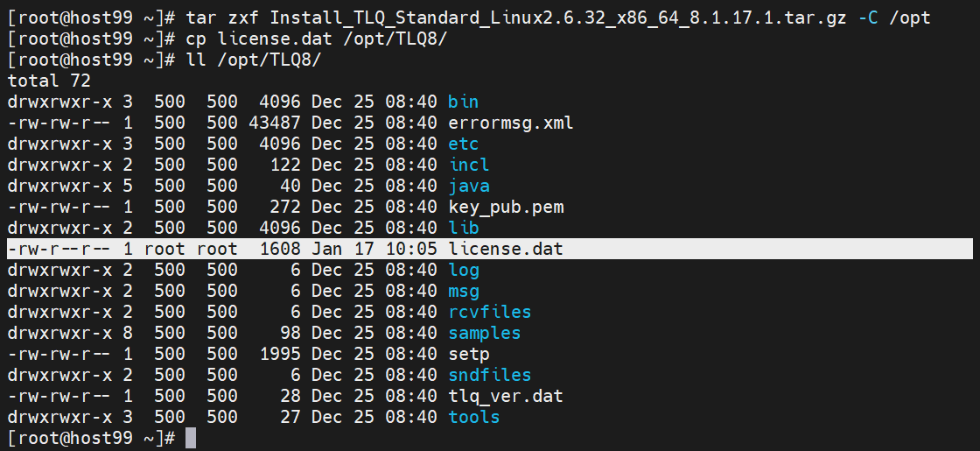Click the log directory name
The width and height of the screenshot is (980, 451).
463,270
